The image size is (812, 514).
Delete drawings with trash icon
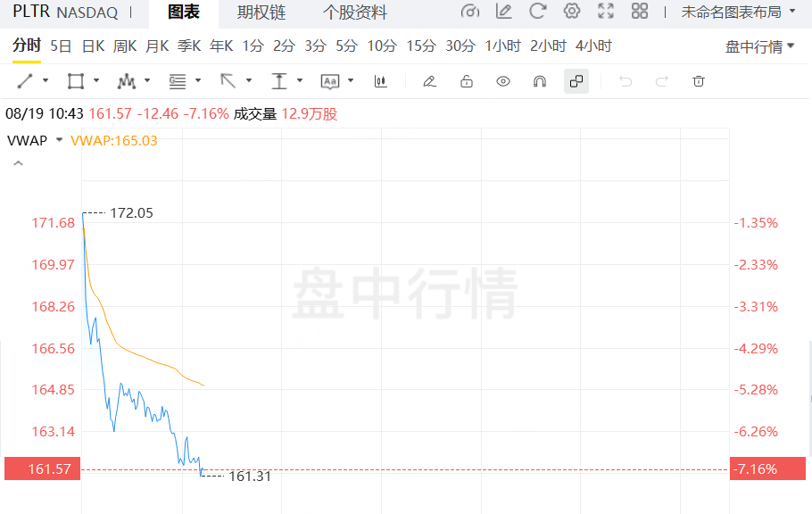point(699,81)
